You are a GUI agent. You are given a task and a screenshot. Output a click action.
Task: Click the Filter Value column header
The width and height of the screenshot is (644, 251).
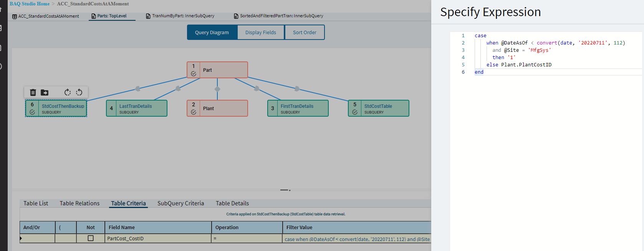pyautogui.click(x=357, y=227)
